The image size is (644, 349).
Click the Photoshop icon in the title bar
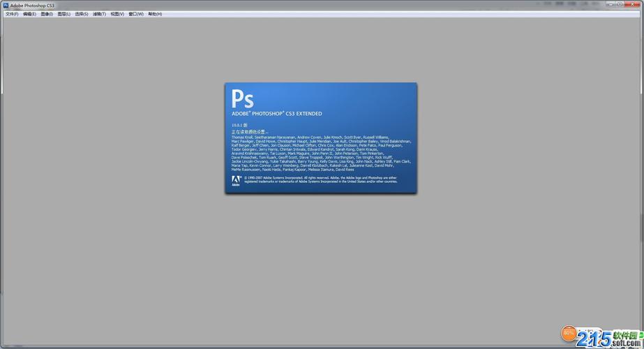(6, 6)
